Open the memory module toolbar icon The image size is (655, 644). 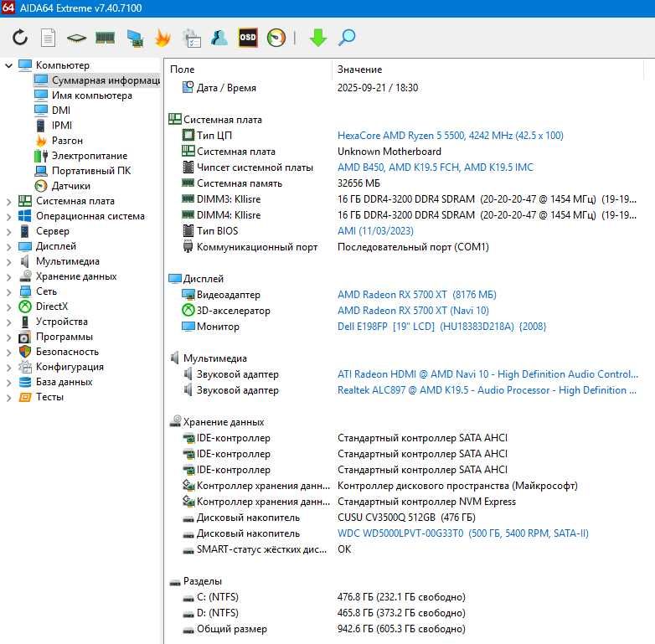click(106, 38)
